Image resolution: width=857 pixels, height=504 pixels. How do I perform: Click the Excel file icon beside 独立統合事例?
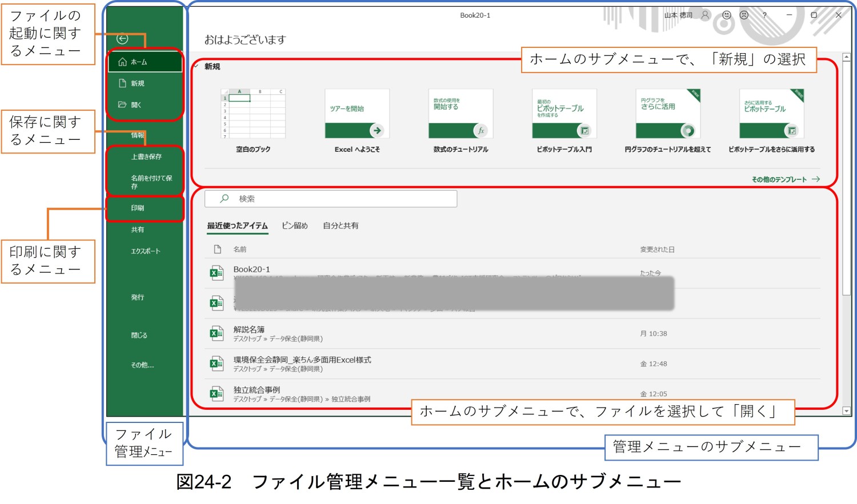point(217,393)
